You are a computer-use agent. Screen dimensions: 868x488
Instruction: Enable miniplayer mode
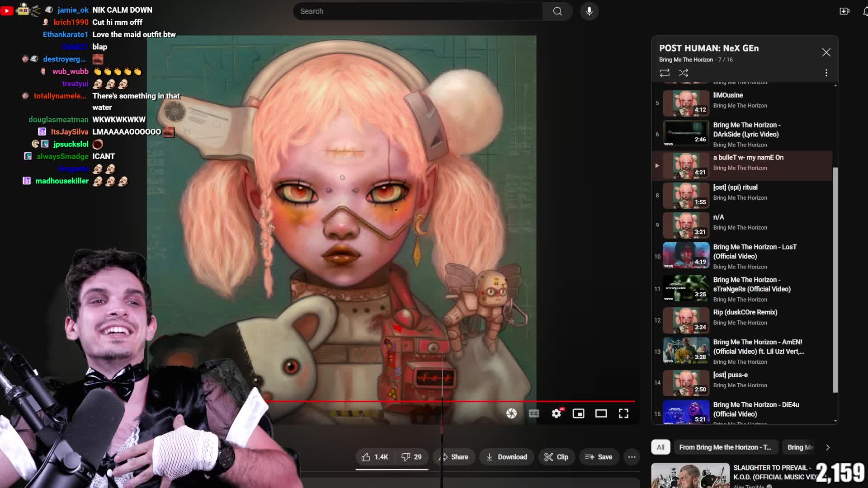[x=579, y=413]
